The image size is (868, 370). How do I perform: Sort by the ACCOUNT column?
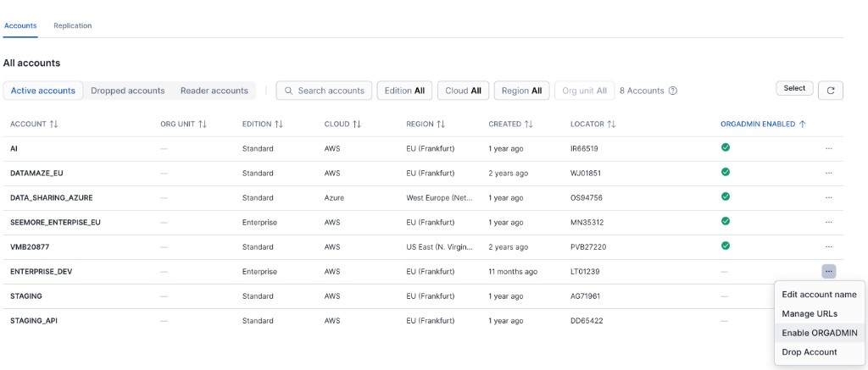(x=34, y=124)
